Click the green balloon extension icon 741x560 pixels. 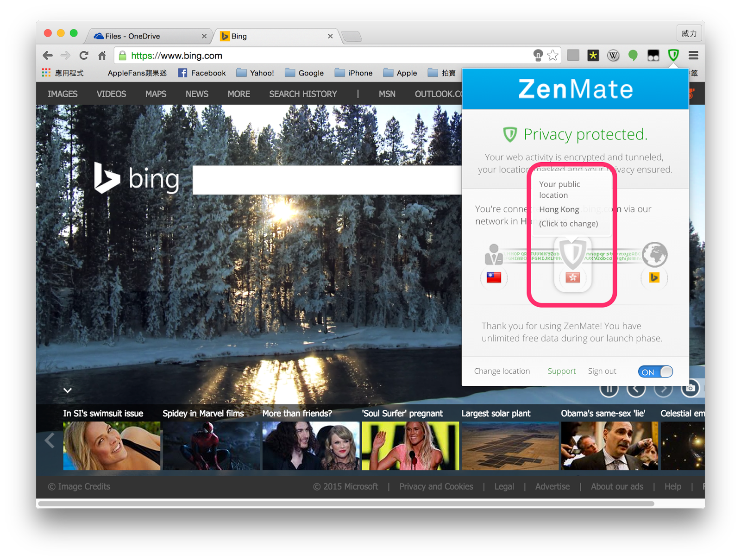tap(633, 56)
